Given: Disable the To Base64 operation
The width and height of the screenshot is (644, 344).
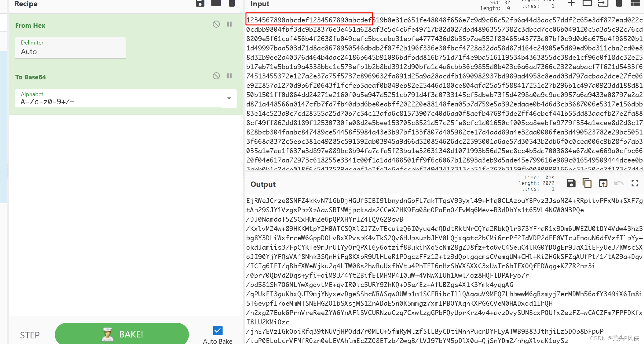Looking at the screenshot, I should tap(216, 76).
